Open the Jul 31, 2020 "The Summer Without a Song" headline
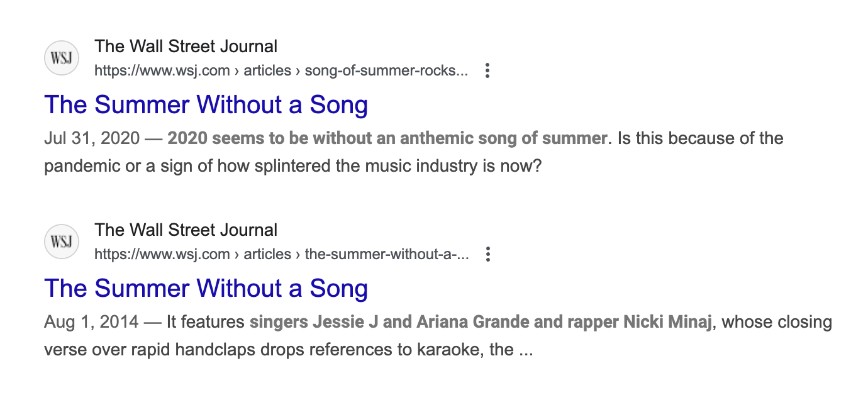Screen dimensions: 868x395 coord(206,105)
